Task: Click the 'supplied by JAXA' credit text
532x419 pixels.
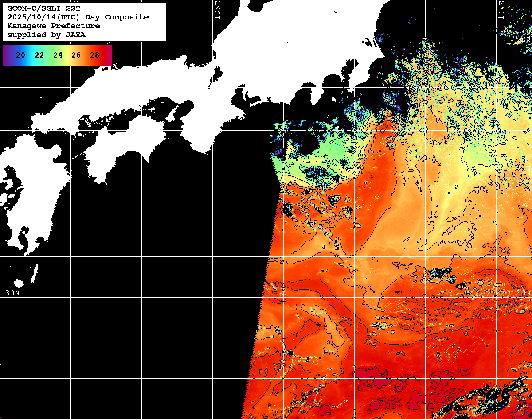Action: [x=46, y=35]
